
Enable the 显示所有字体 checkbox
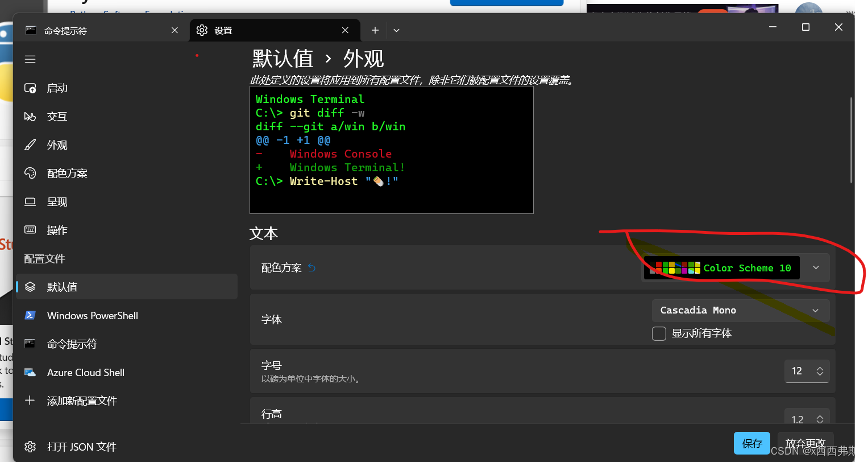point(659,334)
